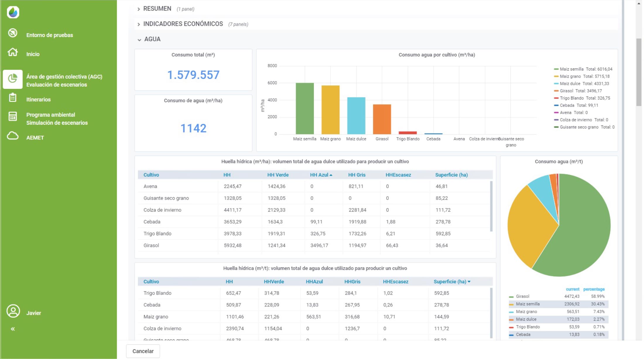644x359 pixels.
Task: Click the Javier user avatar icon
Action: coord(13,311)
